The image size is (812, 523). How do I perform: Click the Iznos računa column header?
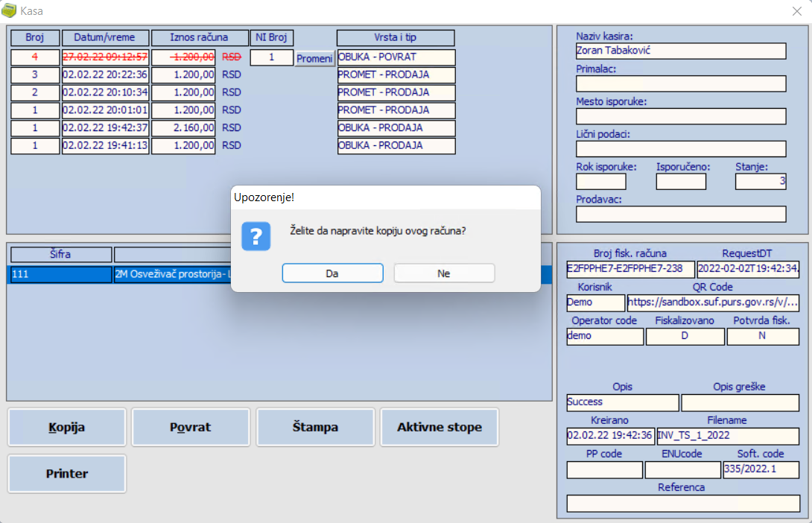click(x=200, y=38)
